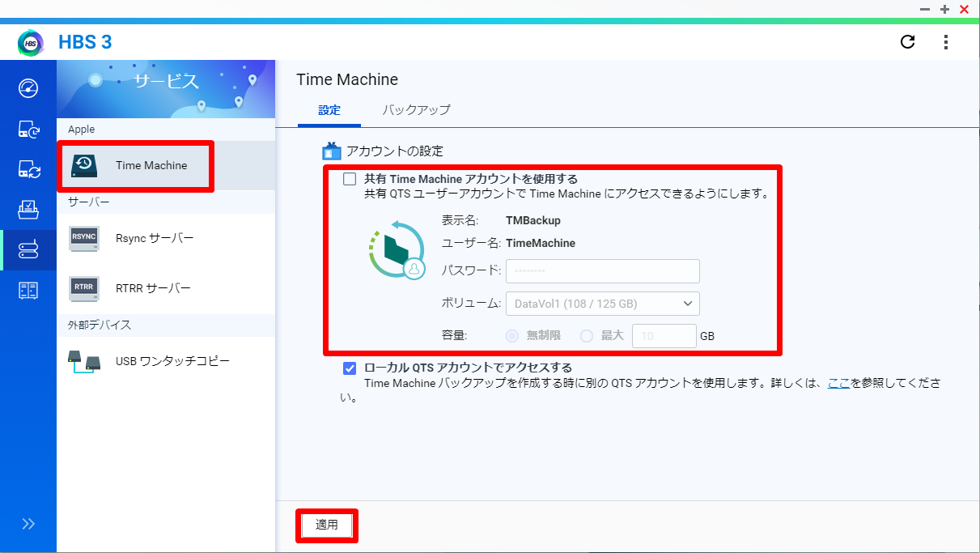The width and height of the screenshot is (980, 553).
Task: Open the ボリューム DataVol1 dropdown
Action: tap(603, 304)
